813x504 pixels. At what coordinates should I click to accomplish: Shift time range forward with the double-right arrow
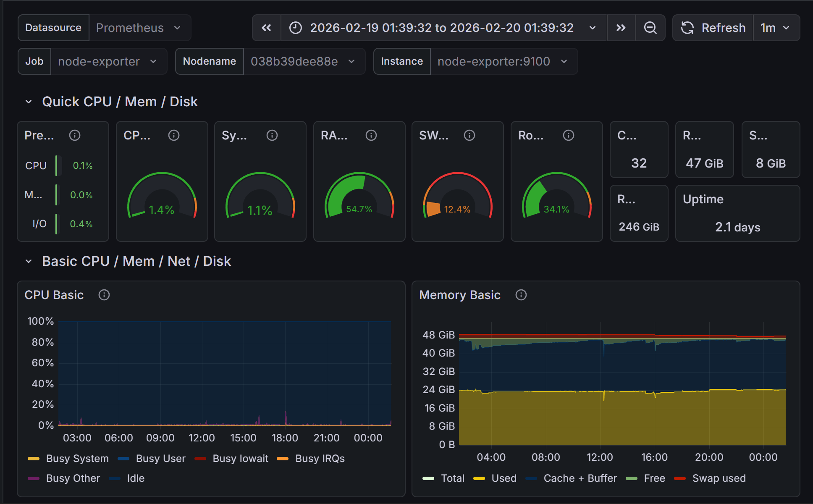[x=621, y=28]
